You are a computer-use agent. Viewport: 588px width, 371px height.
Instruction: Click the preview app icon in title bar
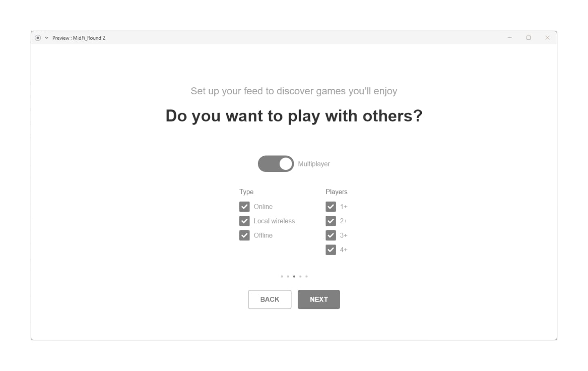(x=38, y=38)
